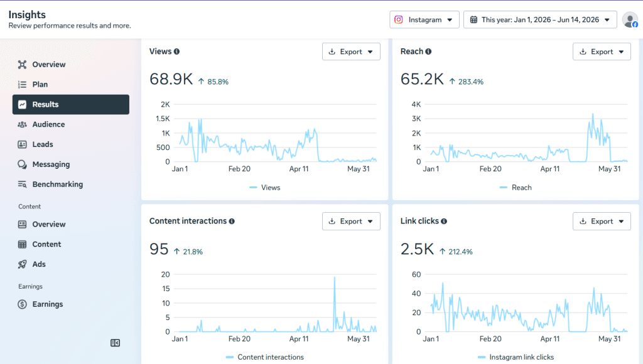Open the Earnings menu item
The image size is (643, 364).
(x=71, y=304)
